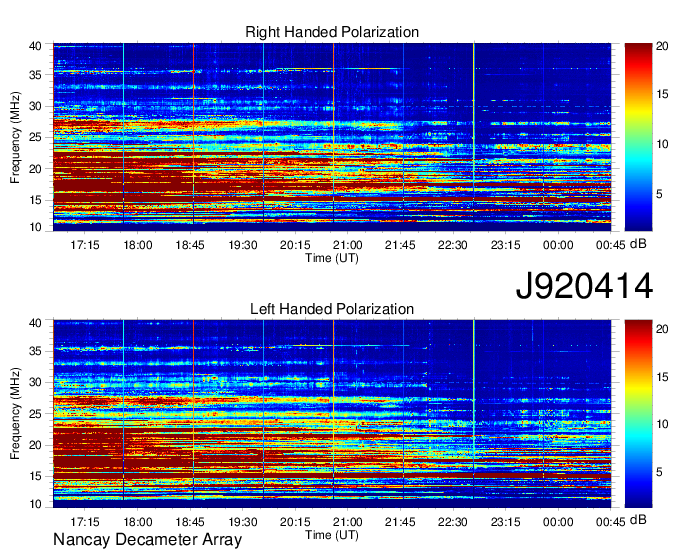Click the Time (UT) label under the Left Handed plot

pyautogui.click(x=332, y=535)
